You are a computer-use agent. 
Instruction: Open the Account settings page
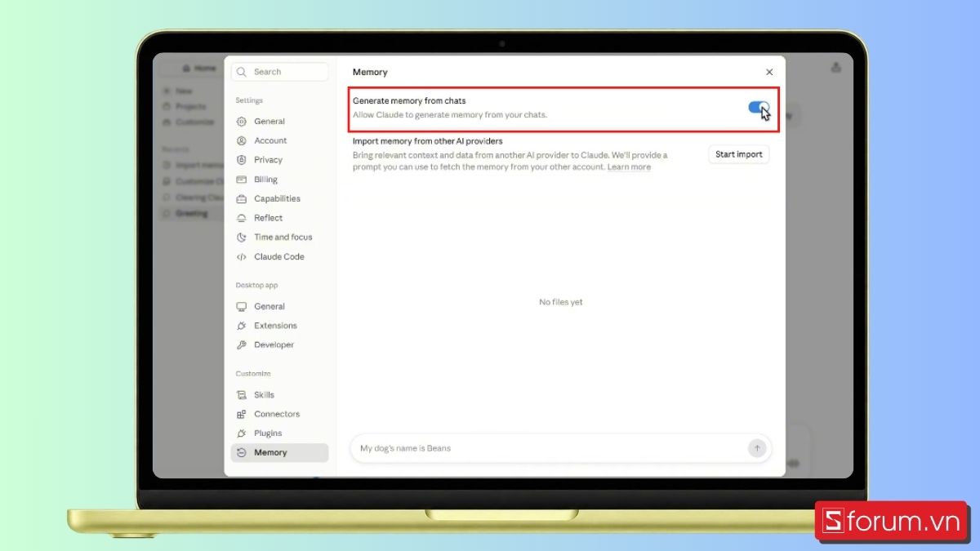pos(279,140)
